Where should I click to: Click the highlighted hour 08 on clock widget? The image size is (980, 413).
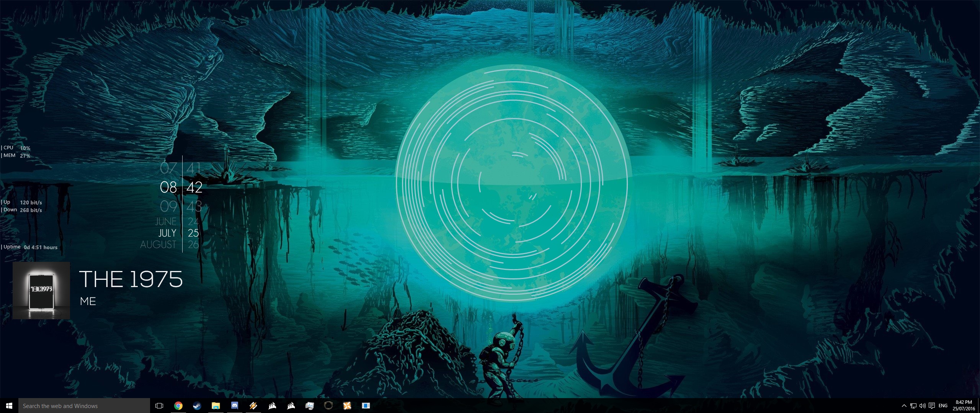tap(168, 187)
